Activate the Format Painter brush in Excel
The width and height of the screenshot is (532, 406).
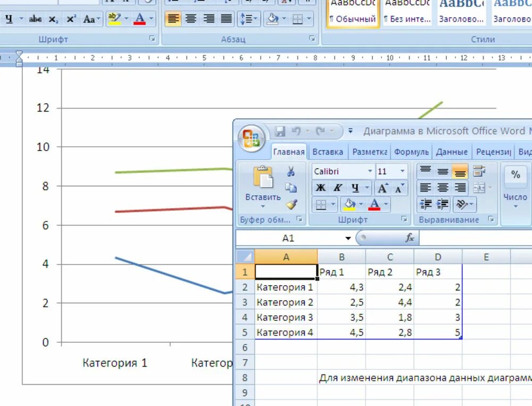click(291, 204)
